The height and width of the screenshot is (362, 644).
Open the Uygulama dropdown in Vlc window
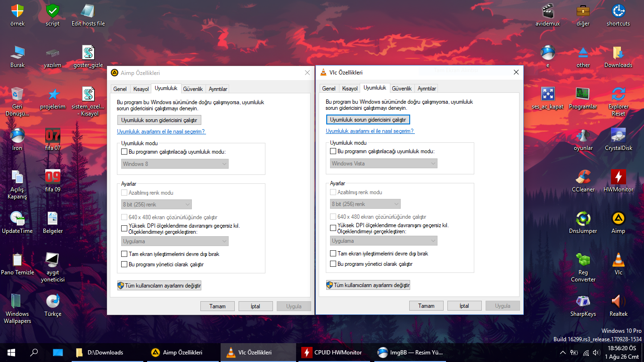click(384, 241)
